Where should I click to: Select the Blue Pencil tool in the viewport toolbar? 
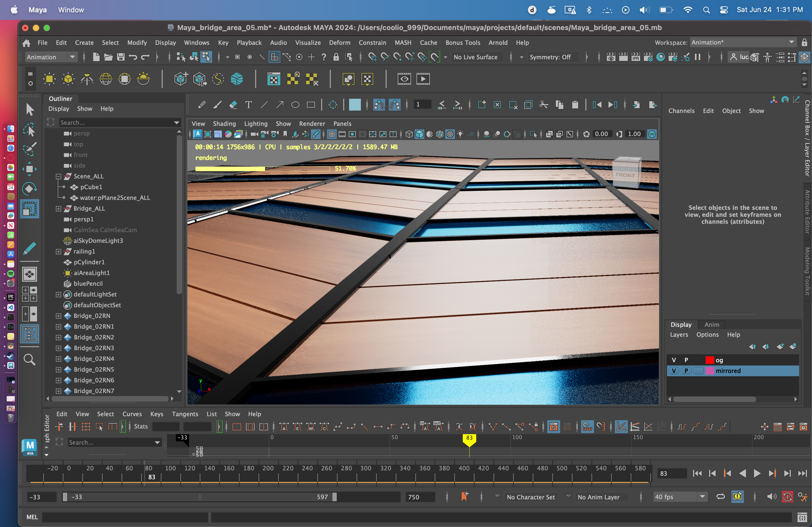pyautogui.click(x=316, y=134)
